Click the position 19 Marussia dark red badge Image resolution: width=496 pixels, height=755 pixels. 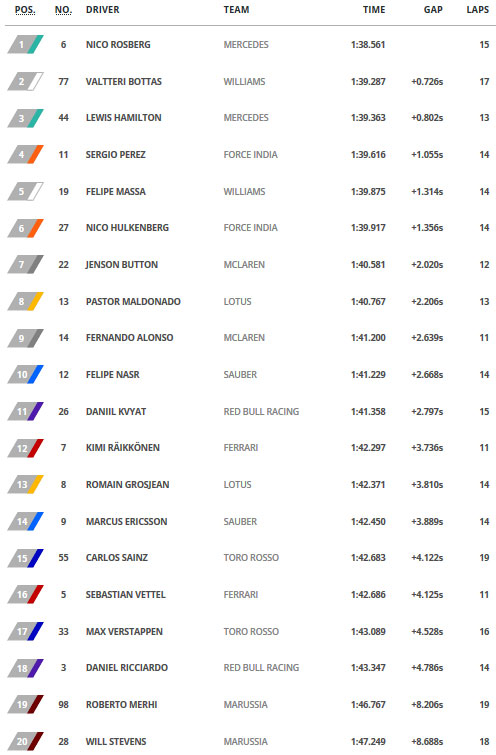click(x=26, y=705)
